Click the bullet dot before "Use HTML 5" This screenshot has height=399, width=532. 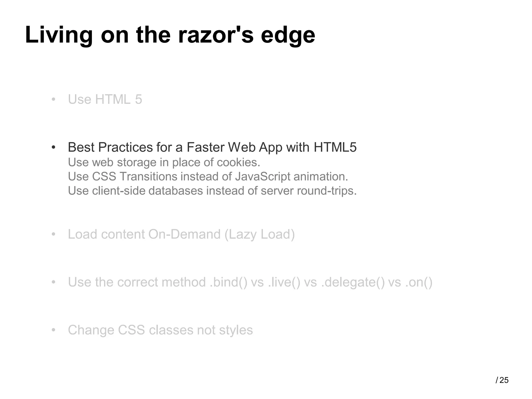tap(54, 99)
